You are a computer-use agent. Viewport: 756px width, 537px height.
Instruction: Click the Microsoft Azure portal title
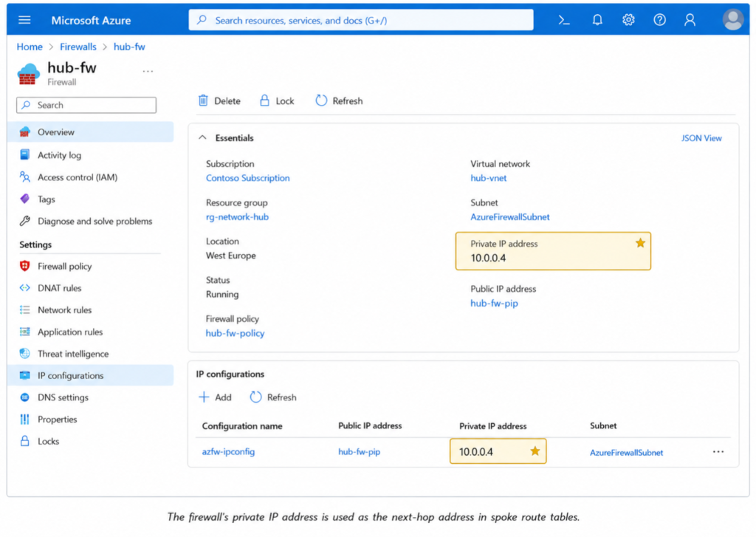pyautogui.click(x=91, y=20)
